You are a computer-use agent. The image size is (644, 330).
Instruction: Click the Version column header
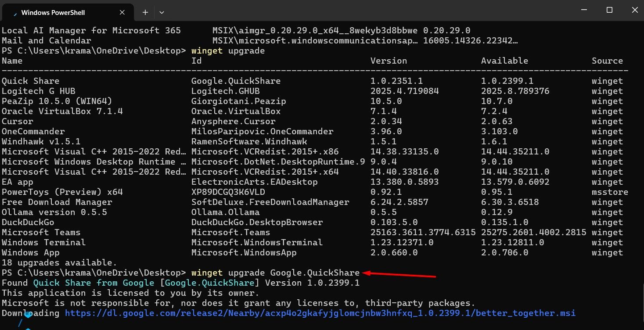(389, 61)
